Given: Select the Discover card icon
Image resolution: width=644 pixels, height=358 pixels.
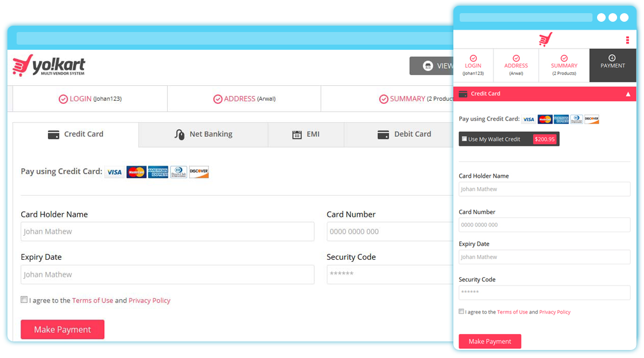Looking at the screenshot, I should tap(199, 172).
